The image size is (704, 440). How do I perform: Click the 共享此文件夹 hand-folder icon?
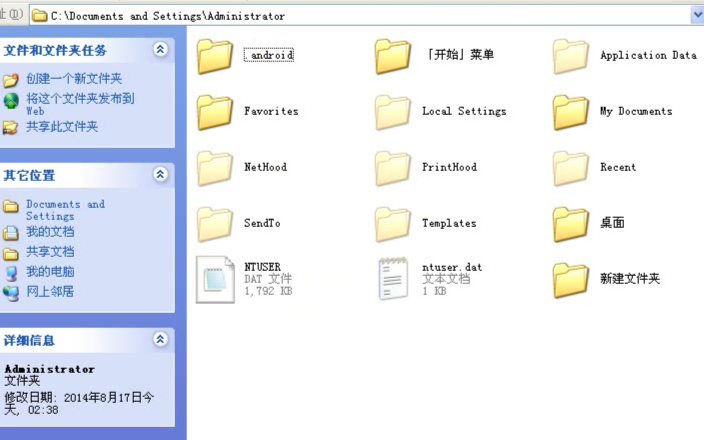pos(10,128)
